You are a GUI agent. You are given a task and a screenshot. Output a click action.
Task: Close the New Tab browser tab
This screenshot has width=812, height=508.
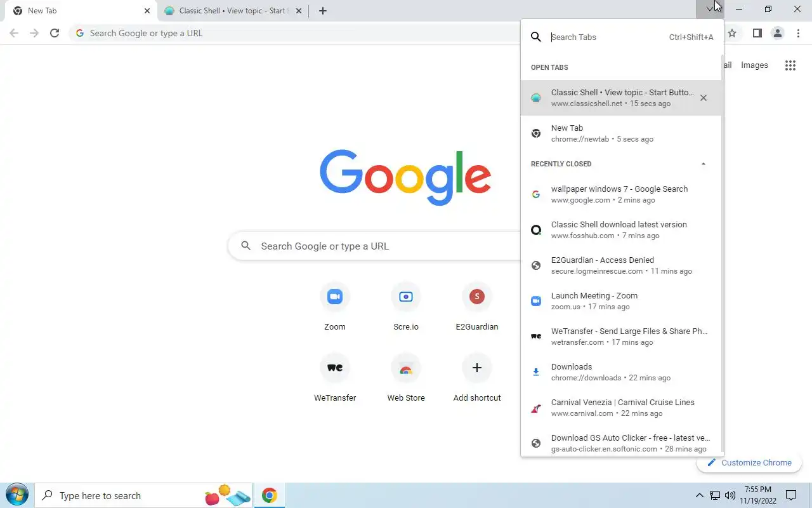coord(147,11)
